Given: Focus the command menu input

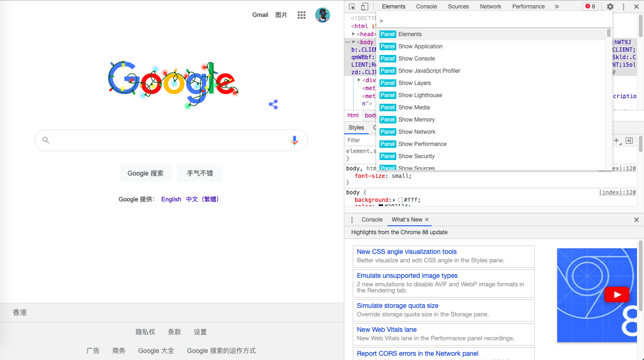Looking at the screenshot, I should coord(494,21).
